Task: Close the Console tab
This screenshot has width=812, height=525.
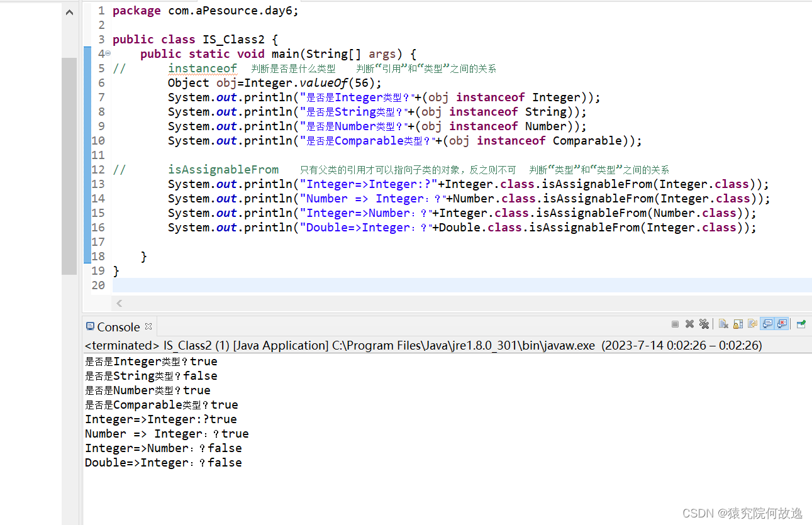Action: 148,326
